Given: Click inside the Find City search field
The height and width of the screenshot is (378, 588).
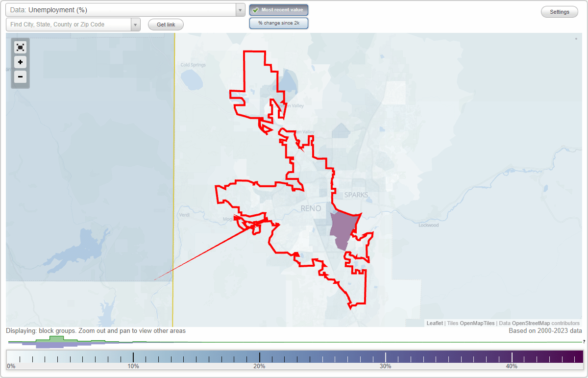Looking at the screenshot, I should coord(69,24).
